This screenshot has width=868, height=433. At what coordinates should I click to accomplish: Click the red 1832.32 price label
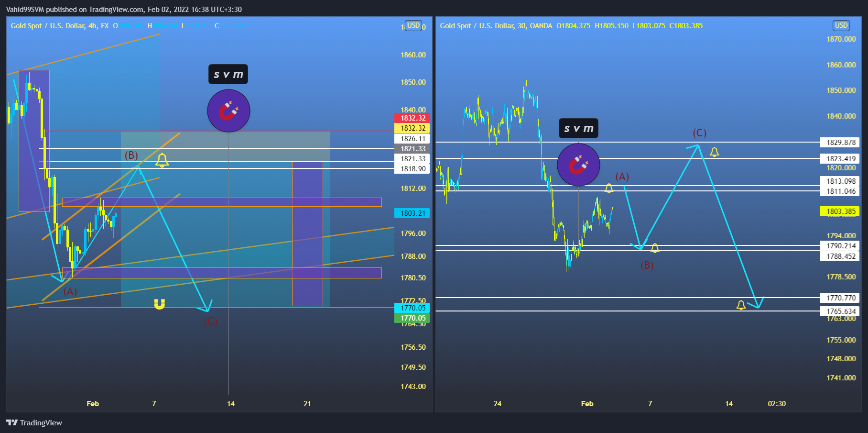click(412, 118)
